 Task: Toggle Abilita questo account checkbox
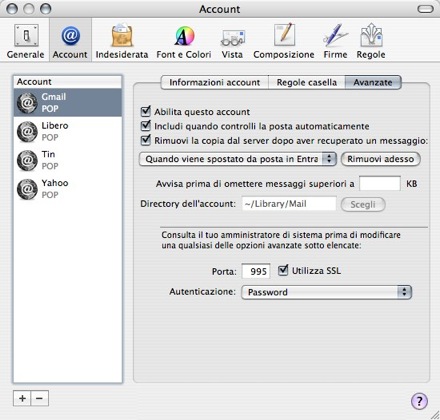[x=146, y=111]
